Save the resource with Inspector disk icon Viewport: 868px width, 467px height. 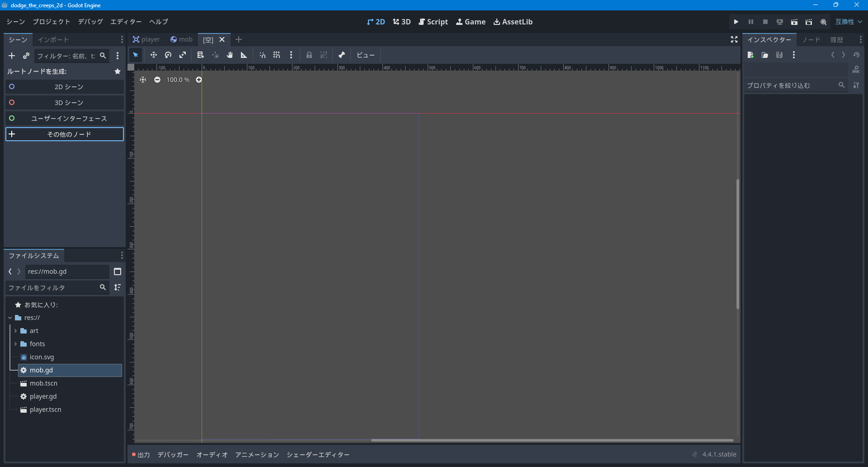[779, 55]
